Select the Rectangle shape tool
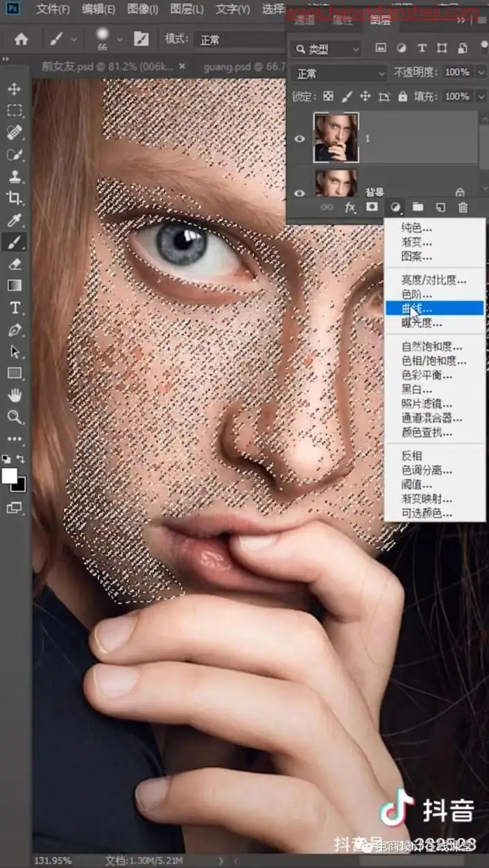 14,373
